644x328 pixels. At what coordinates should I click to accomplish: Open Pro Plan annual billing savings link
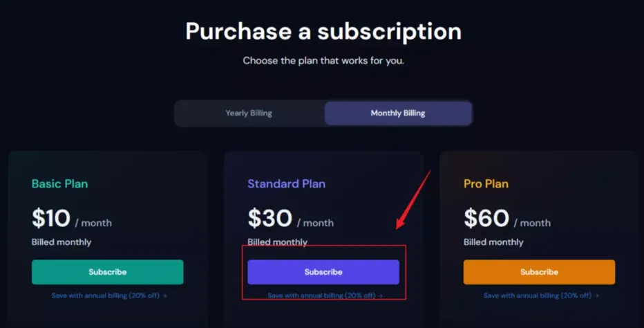540,295
